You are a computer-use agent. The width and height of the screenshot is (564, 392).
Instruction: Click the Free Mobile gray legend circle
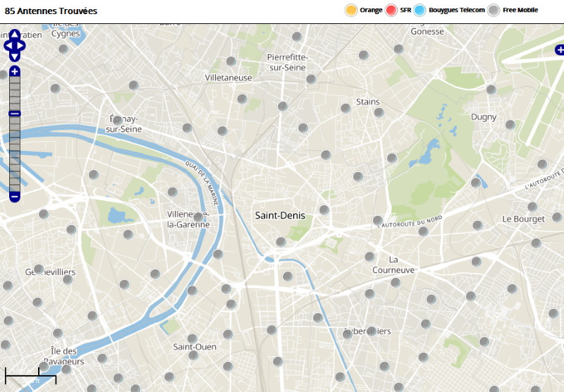(494, 10)
